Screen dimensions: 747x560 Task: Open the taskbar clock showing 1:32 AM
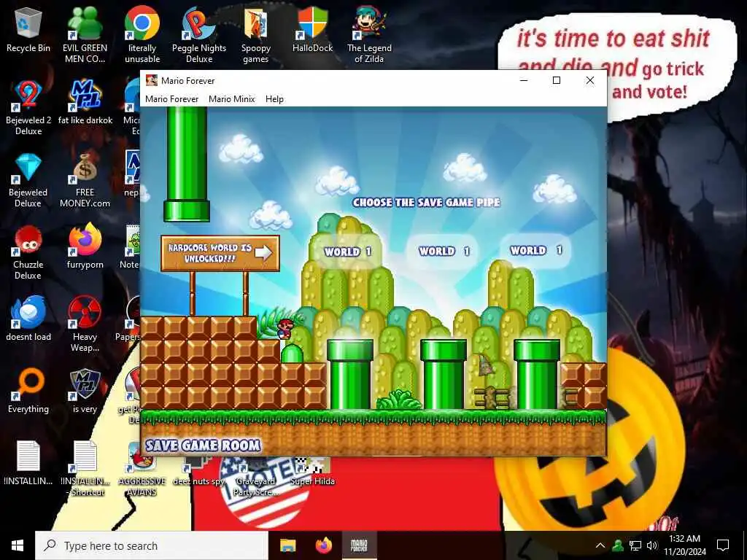pos(685,545)
